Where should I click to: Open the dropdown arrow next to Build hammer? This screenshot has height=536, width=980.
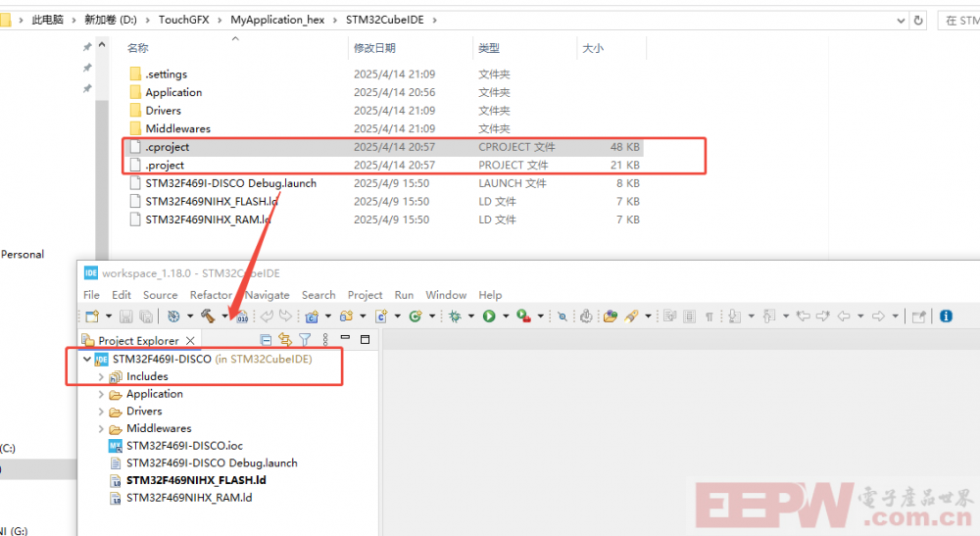click(x=225, y=317)
